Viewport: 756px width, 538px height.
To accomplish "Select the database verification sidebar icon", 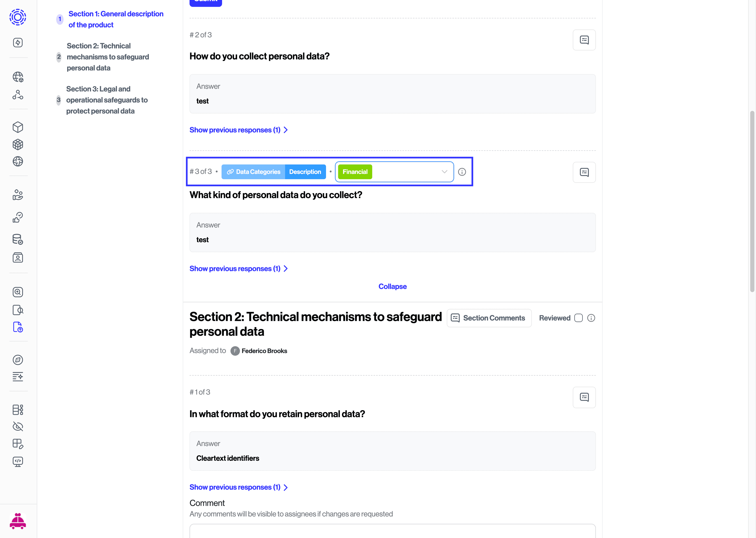I will coord(18,239).
